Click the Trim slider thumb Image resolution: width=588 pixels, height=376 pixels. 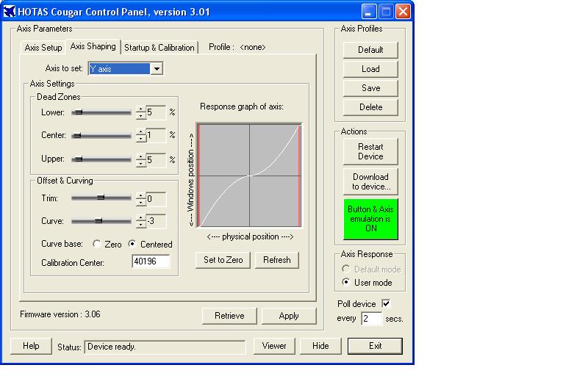click(101, 198)
